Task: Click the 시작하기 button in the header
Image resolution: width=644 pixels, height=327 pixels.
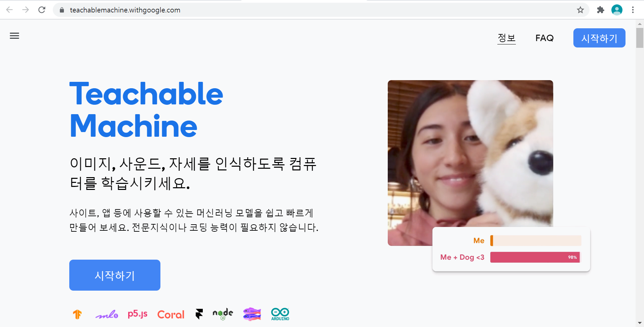Action: [599, 38]
